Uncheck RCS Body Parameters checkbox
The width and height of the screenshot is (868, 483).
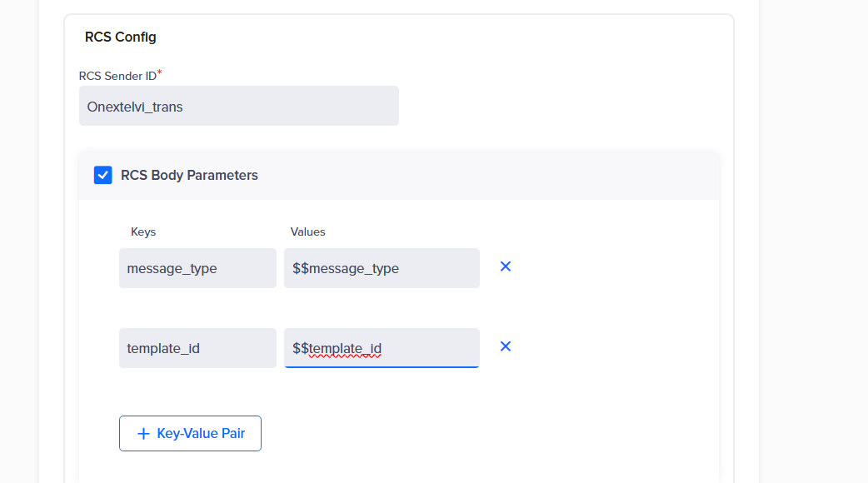click(x=103, y=175)
